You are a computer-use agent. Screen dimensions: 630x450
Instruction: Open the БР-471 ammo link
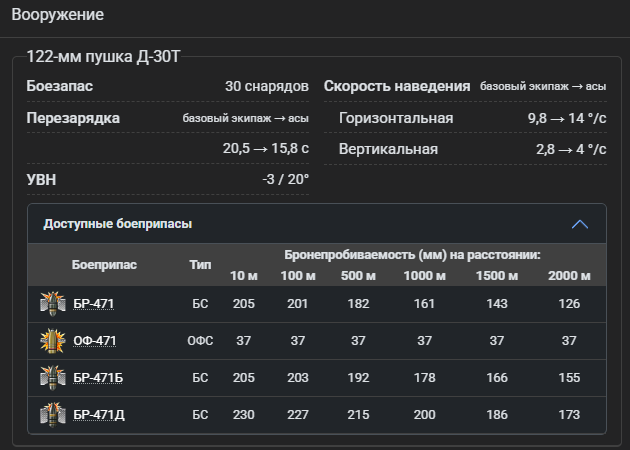pyautogui.click(x=93, y=304)
